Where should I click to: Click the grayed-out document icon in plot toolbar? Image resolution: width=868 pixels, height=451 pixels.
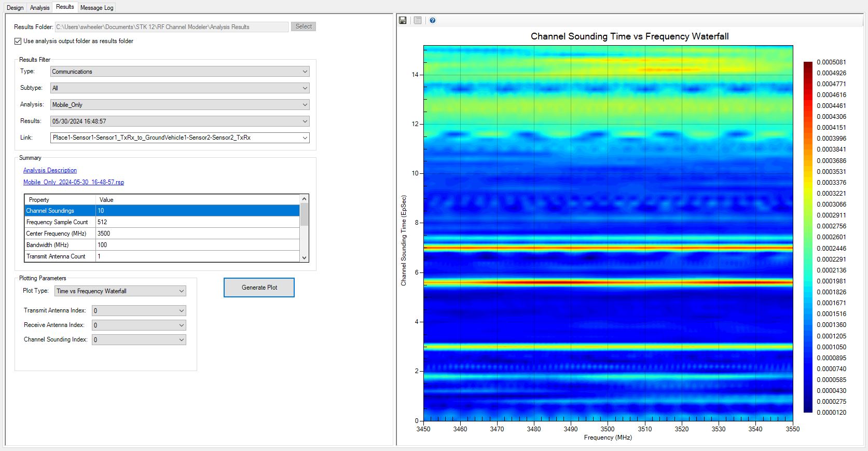[x=418, y=20]
